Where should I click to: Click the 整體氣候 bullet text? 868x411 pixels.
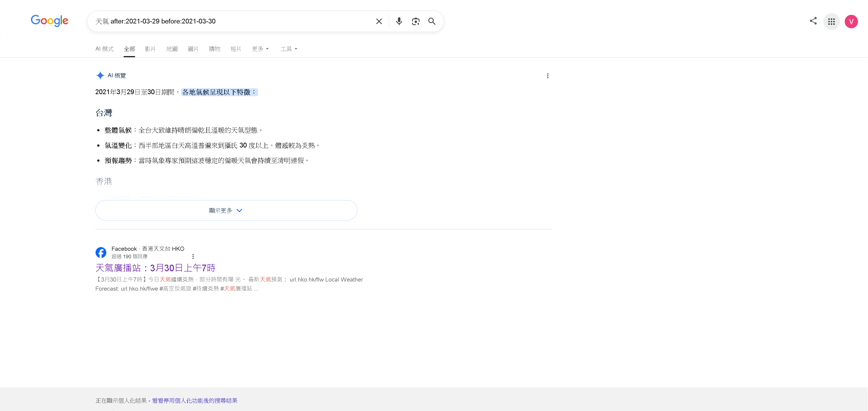[x=184, y=130]
